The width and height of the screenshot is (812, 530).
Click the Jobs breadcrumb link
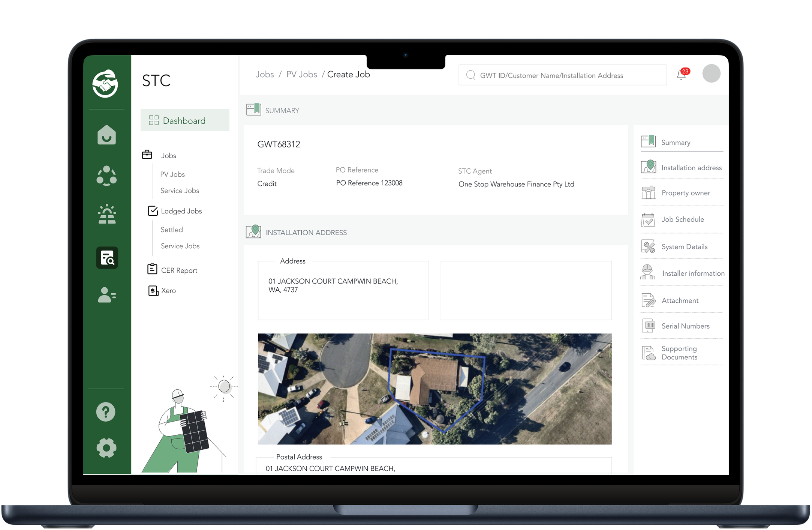(265, 74)
